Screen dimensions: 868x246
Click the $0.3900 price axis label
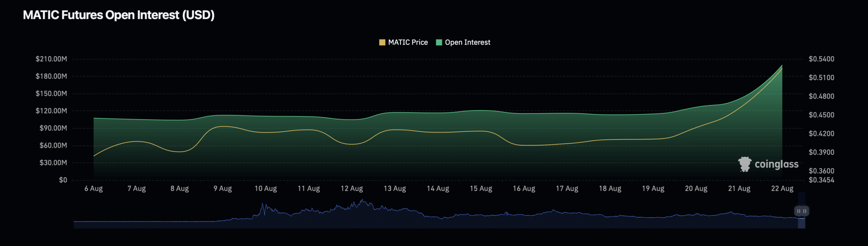click(x=821, y=152)
